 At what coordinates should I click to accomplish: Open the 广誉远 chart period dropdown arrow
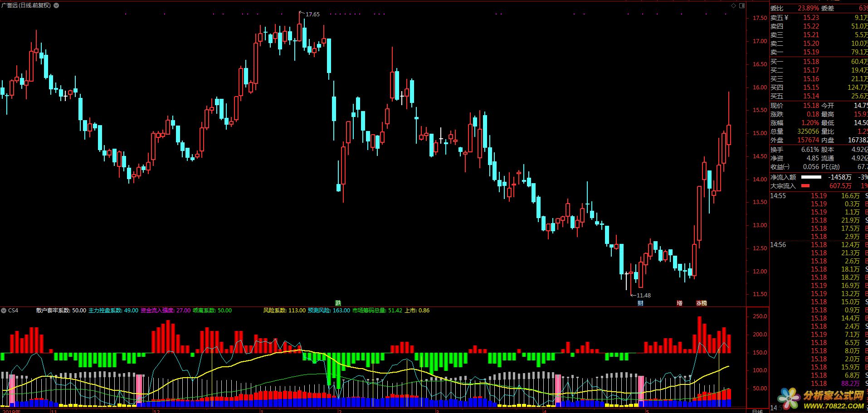point(56,5)
